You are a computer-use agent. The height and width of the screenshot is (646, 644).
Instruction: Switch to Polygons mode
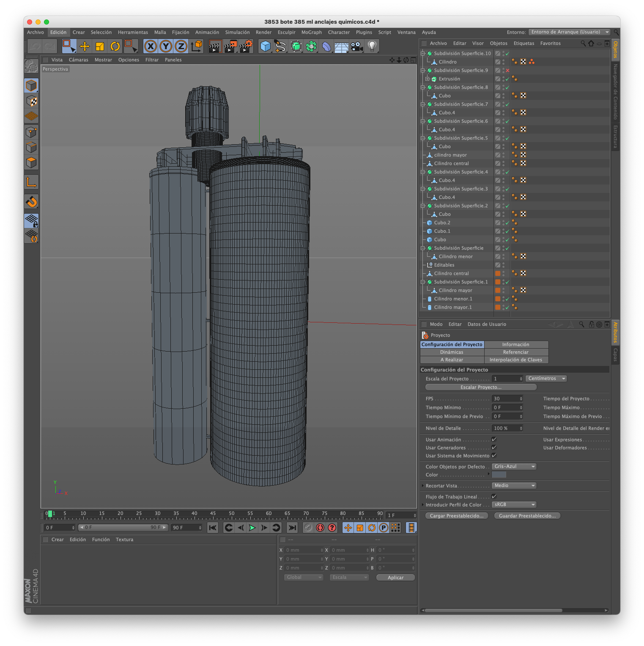(31, 162)
